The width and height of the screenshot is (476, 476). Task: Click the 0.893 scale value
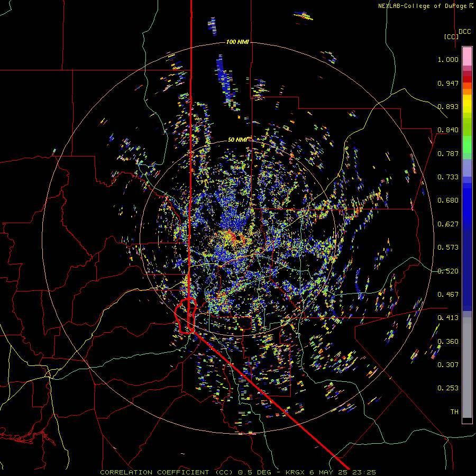click(x=448, y=106)
